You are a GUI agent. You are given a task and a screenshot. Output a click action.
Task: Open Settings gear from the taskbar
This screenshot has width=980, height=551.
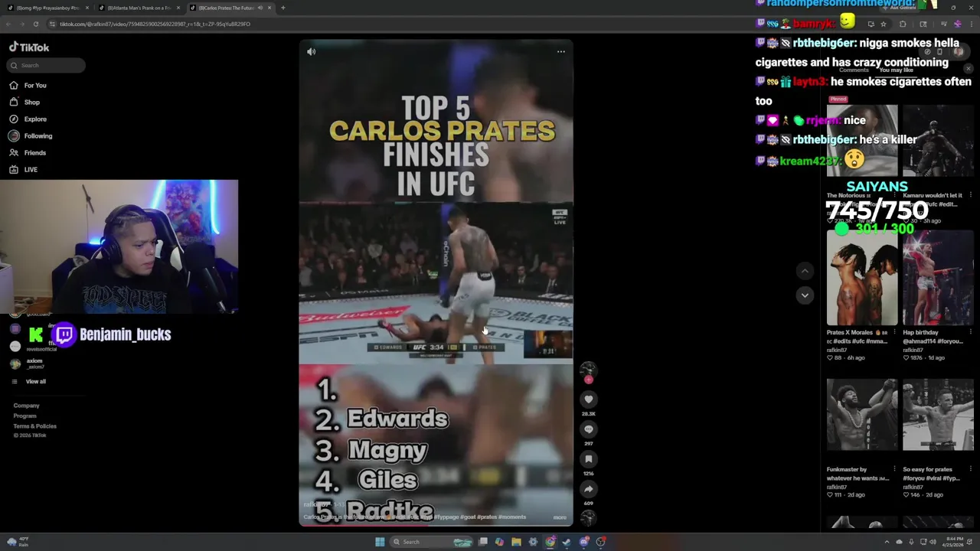pyautogui.click(x=534, y=542)
